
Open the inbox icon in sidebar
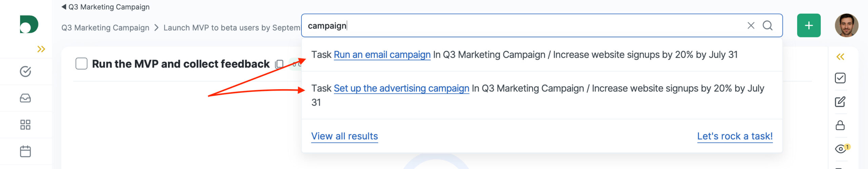(25, 98)
